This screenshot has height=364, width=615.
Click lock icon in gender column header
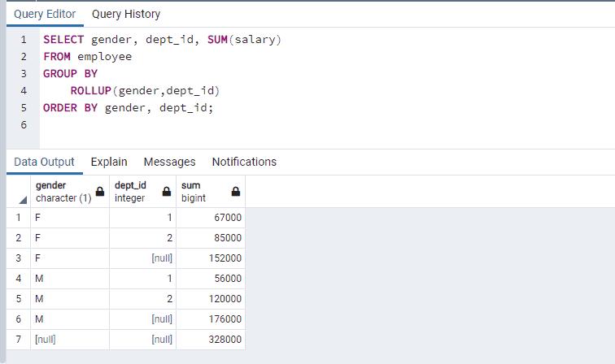click(x=100, y=192)
